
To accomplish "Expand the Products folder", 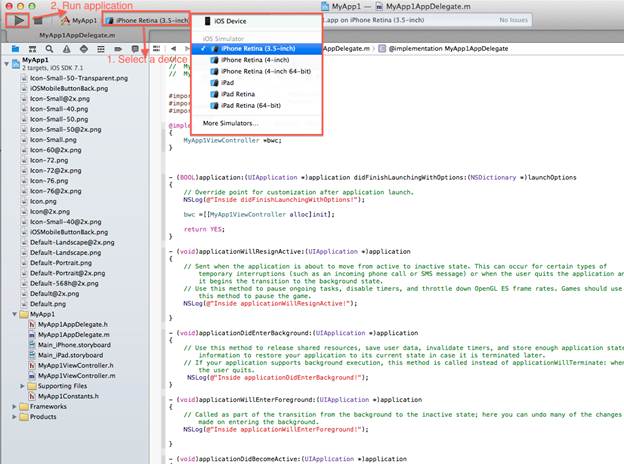I will coord(14,417).
